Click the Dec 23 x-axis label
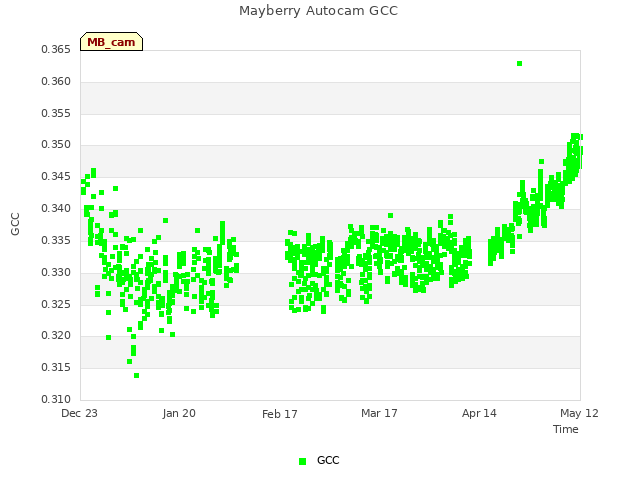 pos(80,413)
